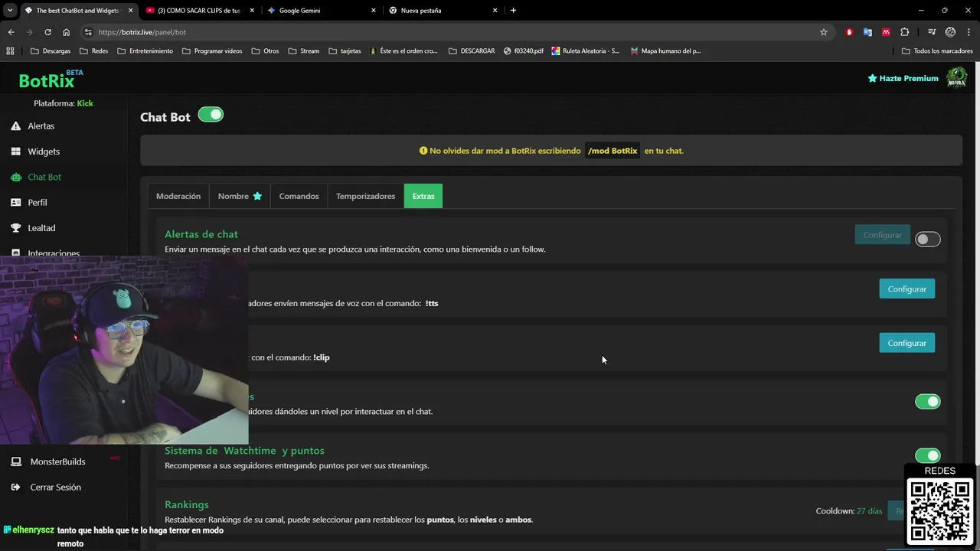Image resolution: width=980 pixels, height=551 pixels.
Task: Click the browser home button
Action: [x=67, y=32]
